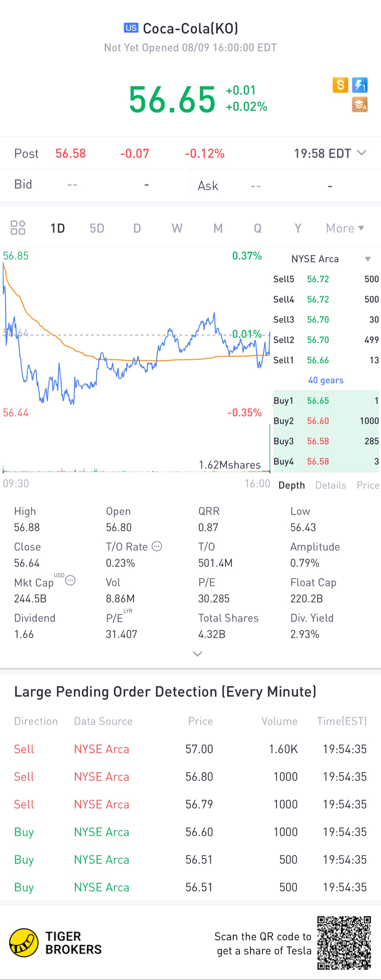
Task: Open the chart layout grid icon
Action: click(x=18, y=228)
